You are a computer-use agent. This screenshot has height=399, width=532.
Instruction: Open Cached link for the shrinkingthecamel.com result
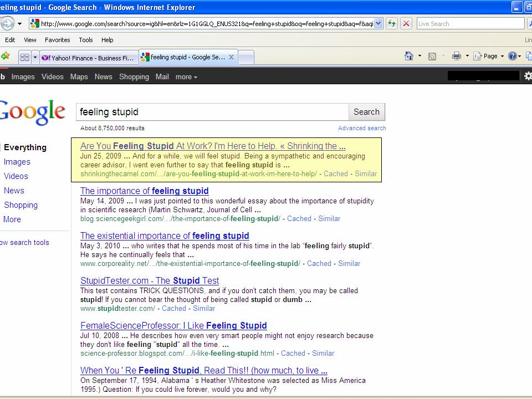point(336,173)
